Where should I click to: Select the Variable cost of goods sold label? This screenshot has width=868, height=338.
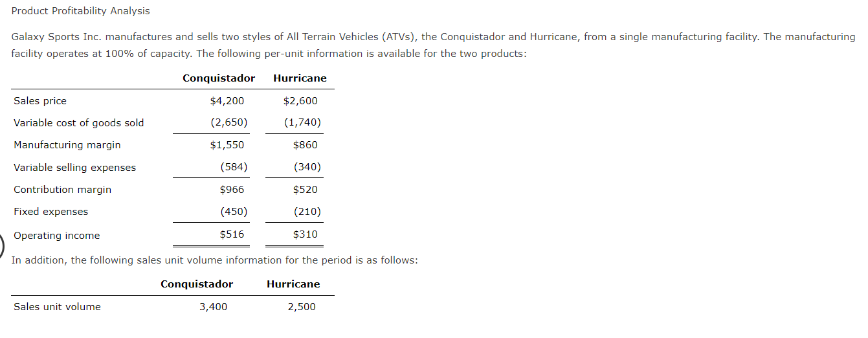(x=79, y=123)
